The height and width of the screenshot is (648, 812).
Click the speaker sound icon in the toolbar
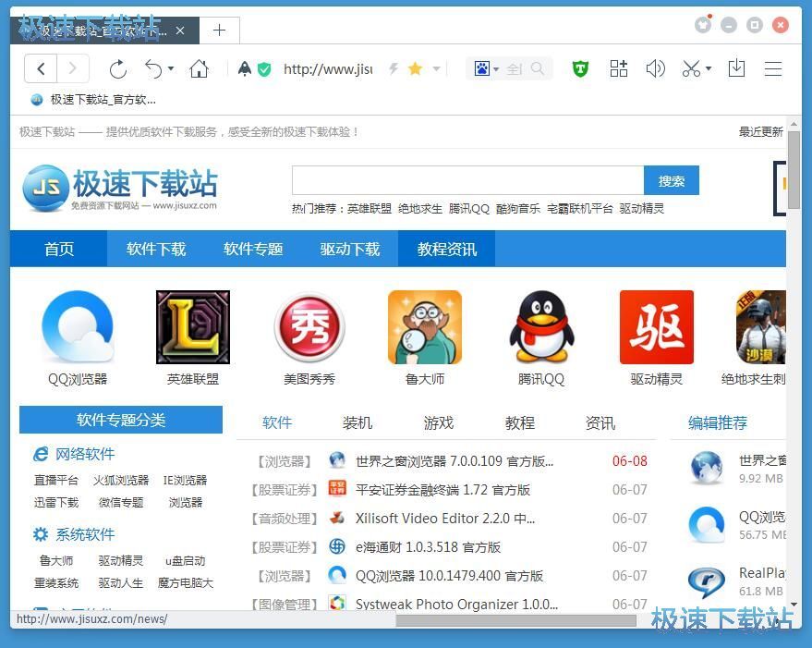(655, 68)
